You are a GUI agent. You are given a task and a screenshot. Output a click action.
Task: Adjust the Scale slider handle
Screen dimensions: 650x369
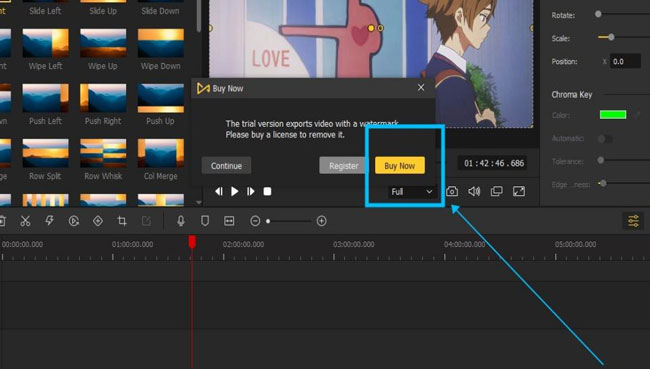[x=611, y=37]
